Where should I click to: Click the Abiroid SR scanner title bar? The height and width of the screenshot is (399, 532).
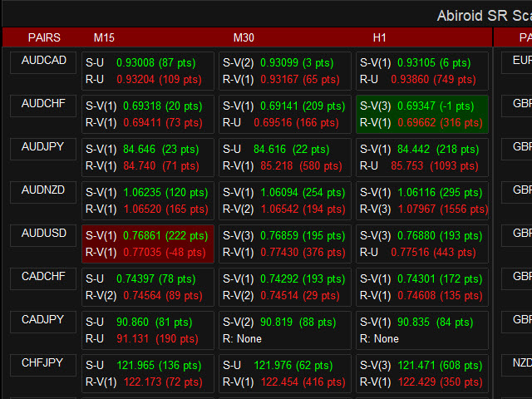(482, 15)
